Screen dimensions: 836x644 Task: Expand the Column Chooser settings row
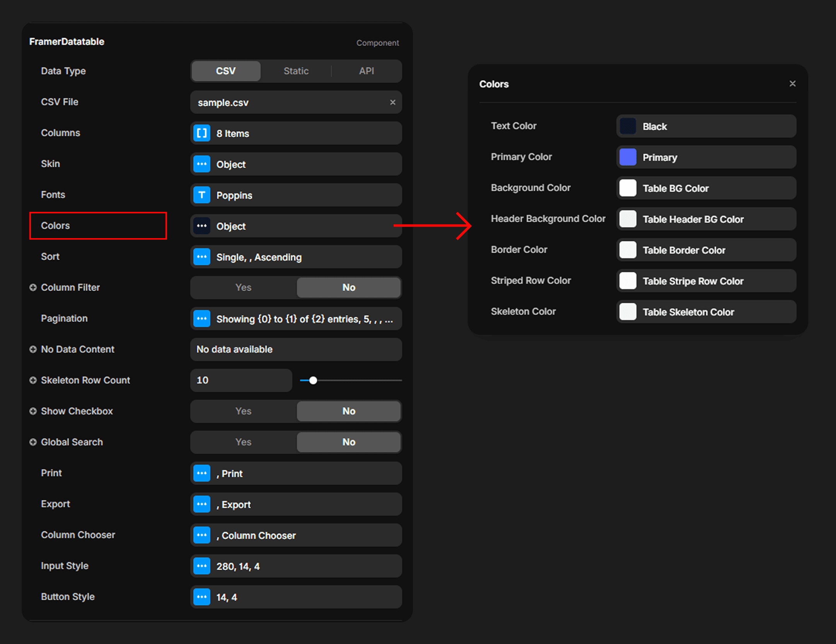tap(296, 535)
